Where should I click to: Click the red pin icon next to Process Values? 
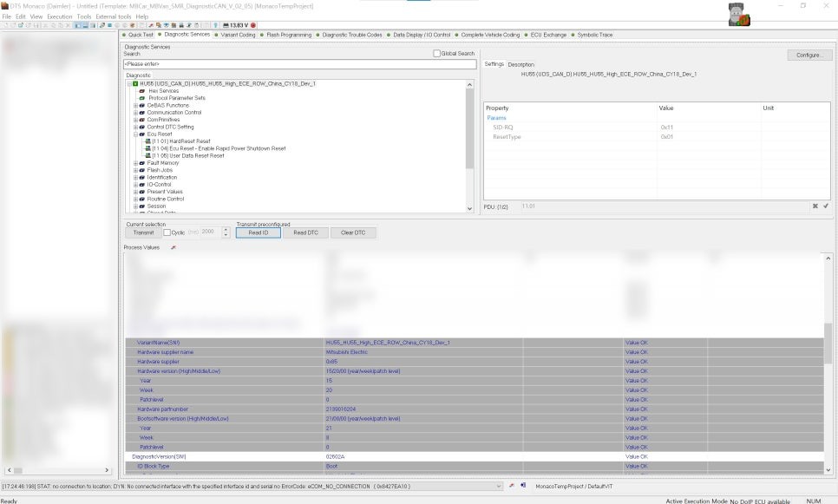tap(173, 248)
